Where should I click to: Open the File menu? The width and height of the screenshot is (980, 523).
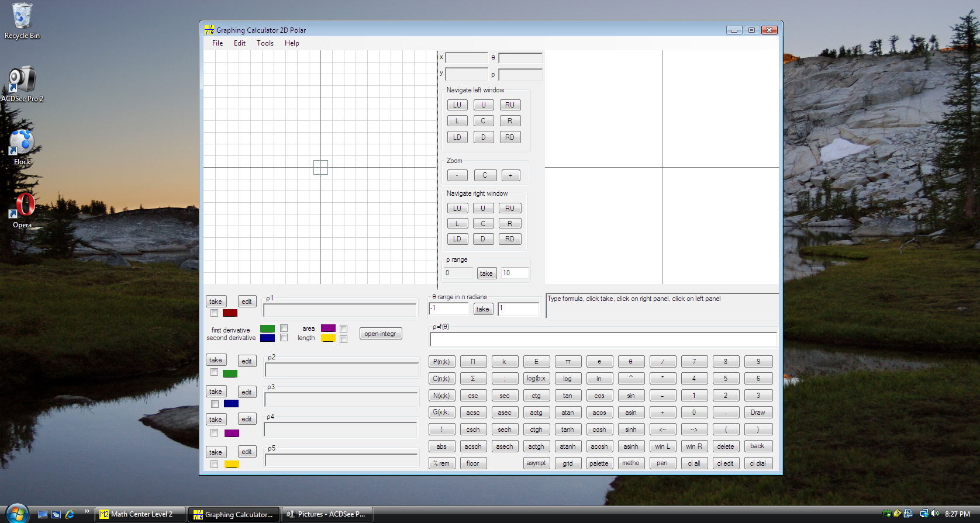coord(217,43)
